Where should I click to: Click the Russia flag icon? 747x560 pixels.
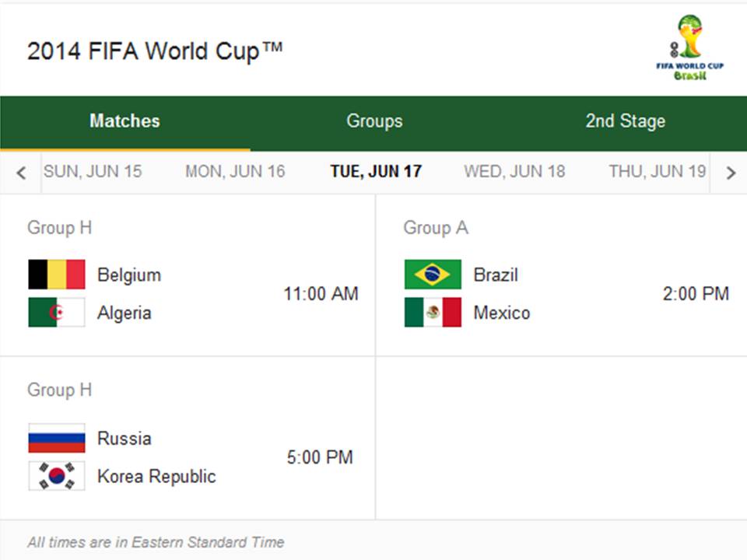click(56, 438)
